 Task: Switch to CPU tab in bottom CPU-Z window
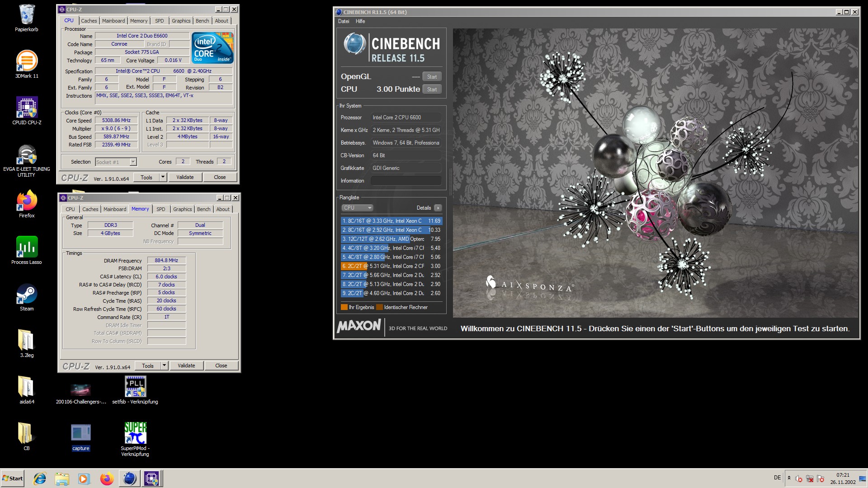pyautogui.click(x=70, y=209)
